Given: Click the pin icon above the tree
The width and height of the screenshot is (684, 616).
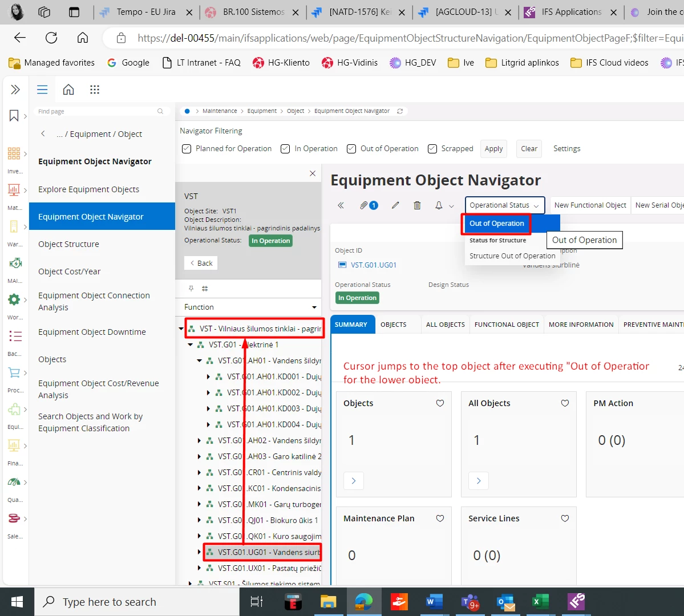Looking at the screenshot, I should [x=191, y=289].
